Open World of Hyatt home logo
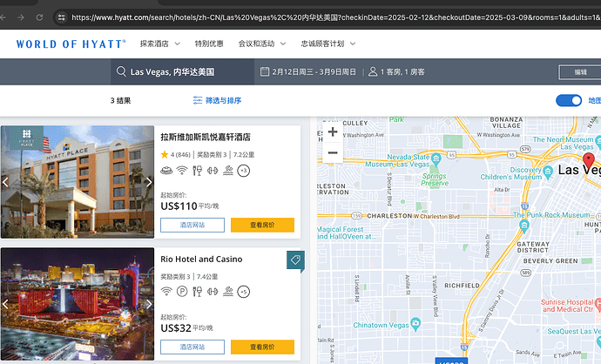The width and height of the screenshot is (601, 364). pyautogui.click(x=71, y=44)
